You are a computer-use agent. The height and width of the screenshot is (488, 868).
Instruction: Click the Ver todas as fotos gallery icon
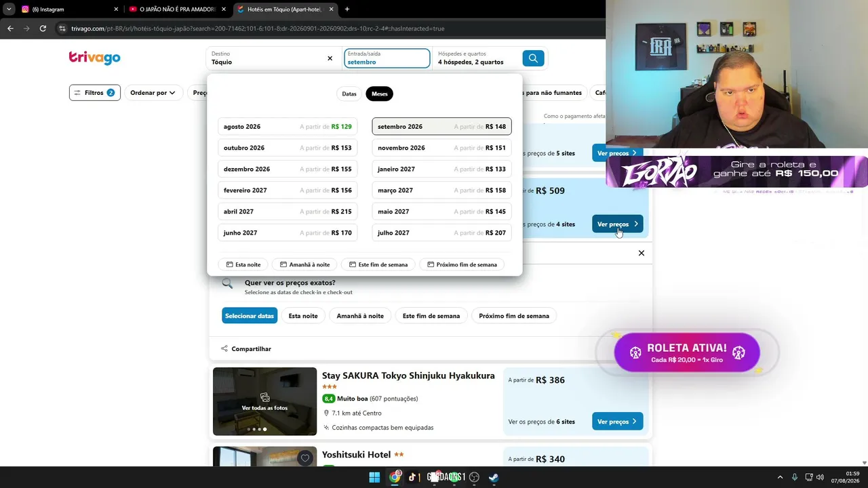point(264,397)
